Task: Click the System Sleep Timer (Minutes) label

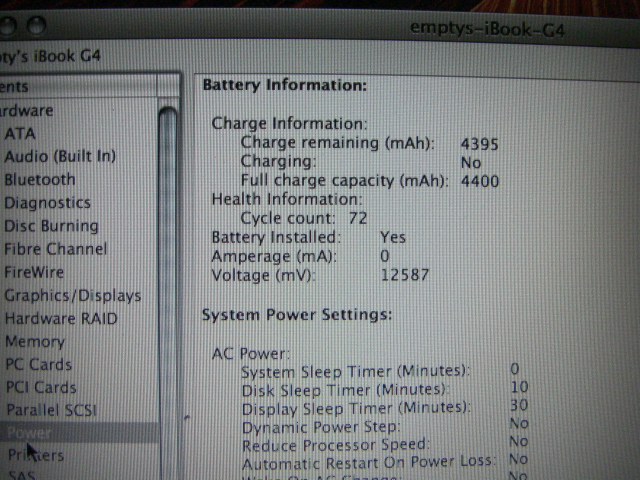Action: tap(355, 371)
